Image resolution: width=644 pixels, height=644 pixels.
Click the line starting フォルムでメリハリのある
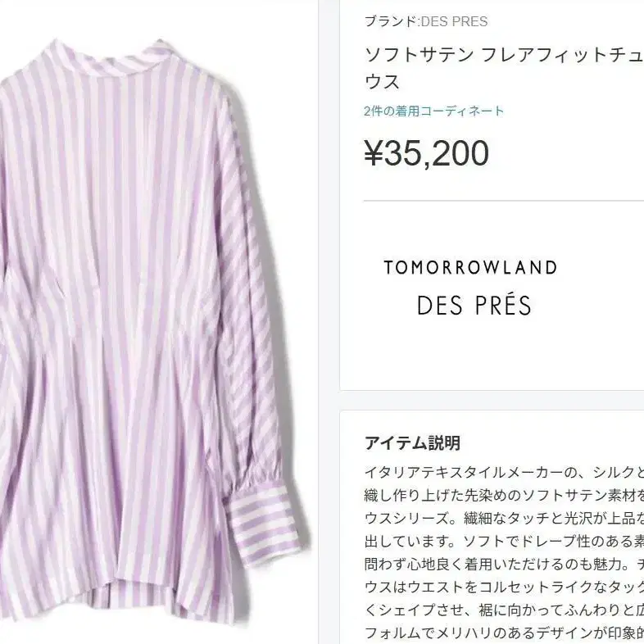(x=504, y=633)
